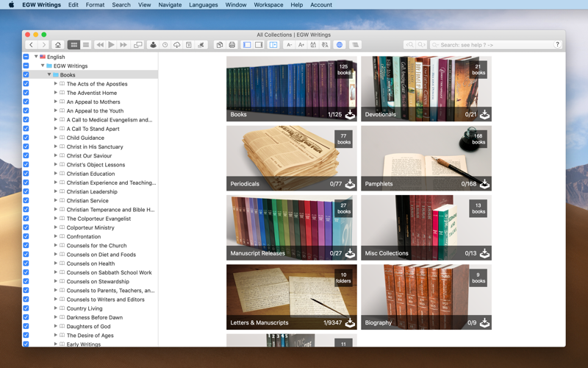The height and width of the screenshot is (368, 588).
Task: Toggle the right sidebar panel
Action: click(x=259, y=45)
